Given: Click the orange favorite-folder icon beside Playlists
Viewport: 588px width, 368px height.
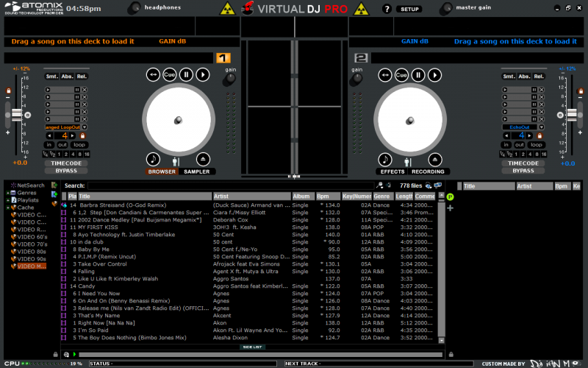Looking at the screenshot, I should click(54, 204).
